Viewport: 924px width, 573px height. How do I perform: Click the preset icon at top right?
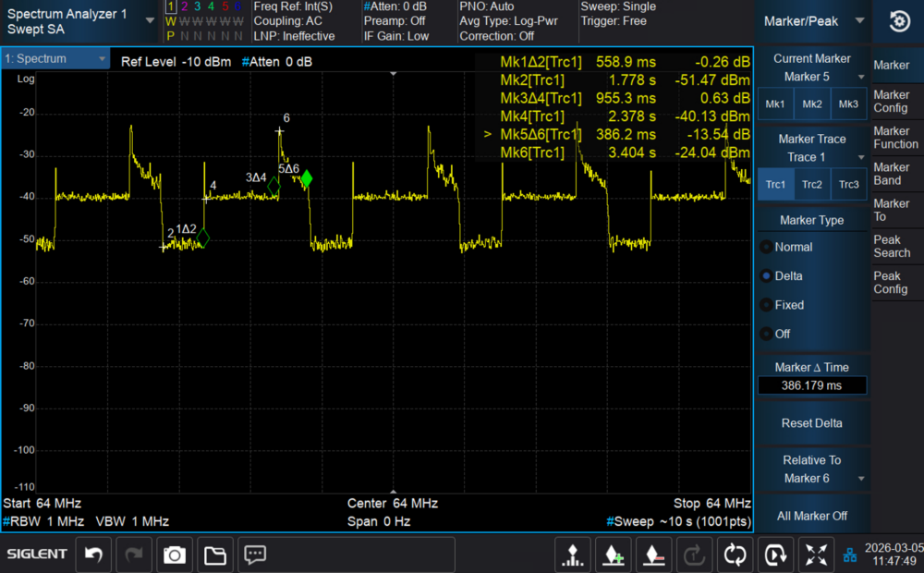(x=897, y=21)
